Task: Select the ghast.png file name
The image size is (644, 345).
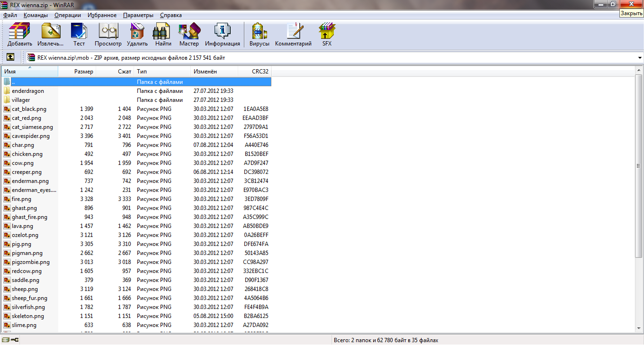Action: coord(25,208)
